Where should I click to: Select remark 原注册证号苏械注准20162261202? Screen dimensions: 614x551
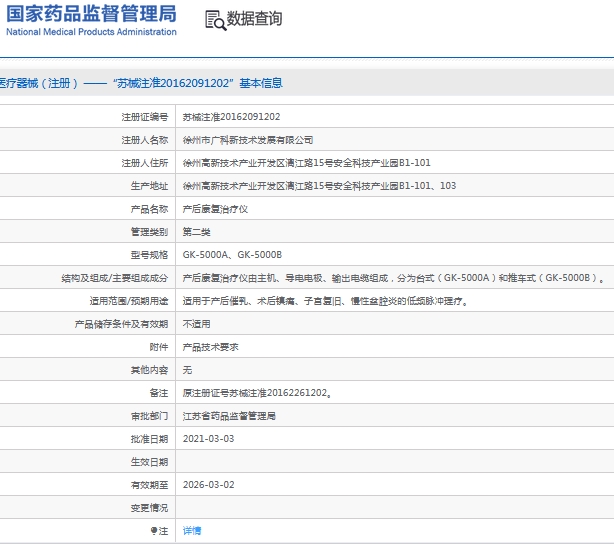[x=257, y=393]
